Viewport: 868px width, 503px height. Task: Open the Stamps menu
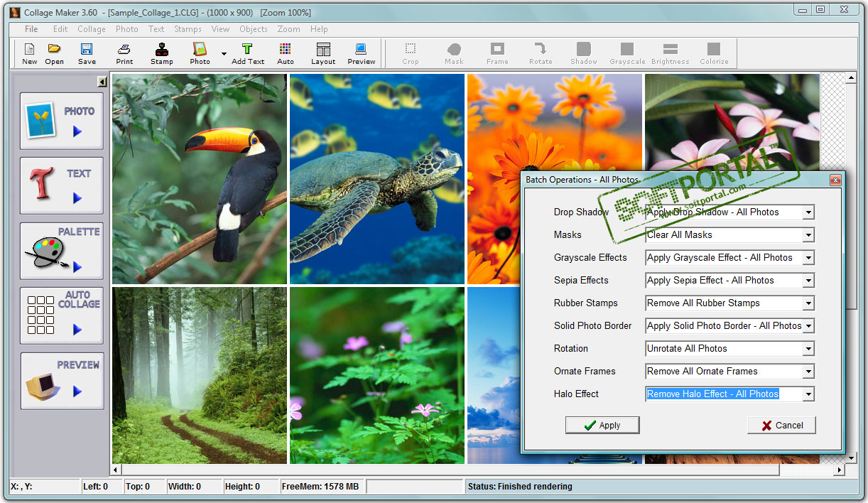click(188, 29)
